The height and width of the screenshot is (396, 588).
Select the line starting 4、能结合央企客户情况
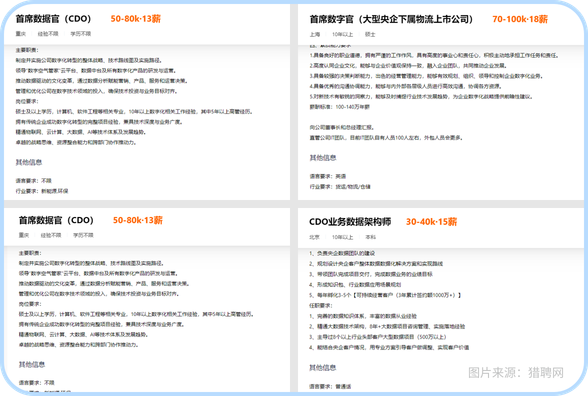click(x=389, y=348)
